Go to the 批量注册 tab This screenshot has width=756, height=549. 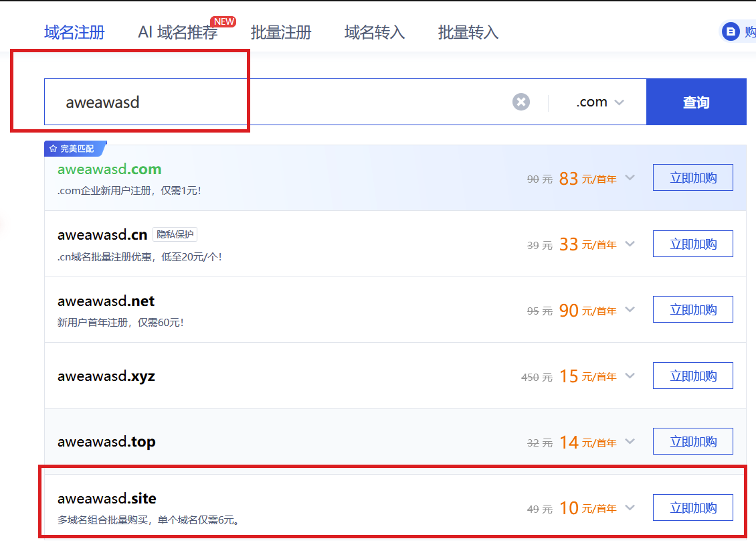pyautogui.click(x=280, y=32)
